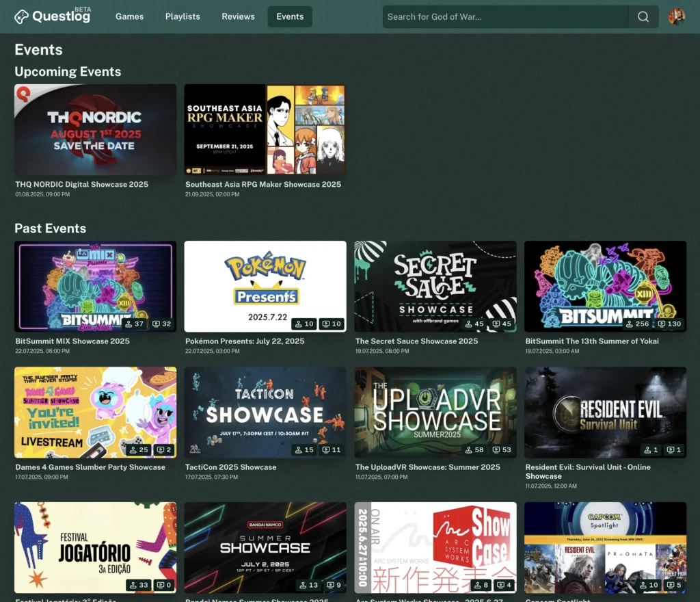Screen dimensions: 700x602
Task: Click the person-icon badge on Resident Evil Survival Unit
Action: (651, 449)
